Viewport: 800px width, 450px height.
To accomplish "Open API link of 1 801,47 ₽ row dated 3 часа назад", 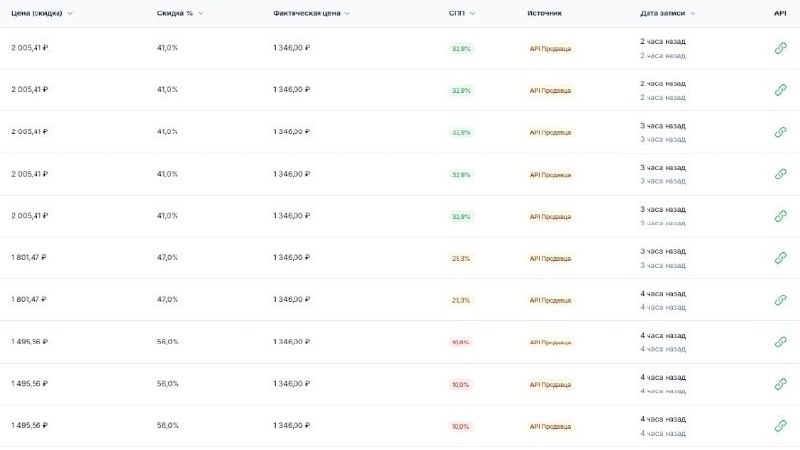I will point(780,258).
